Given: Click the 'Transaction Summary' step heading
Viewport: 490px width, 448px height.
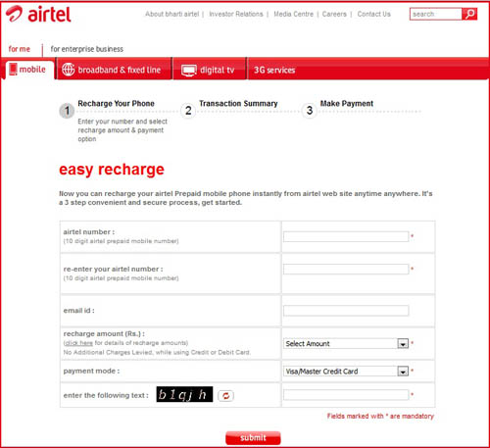Looking at the screenshot, I should click(238, 103).
